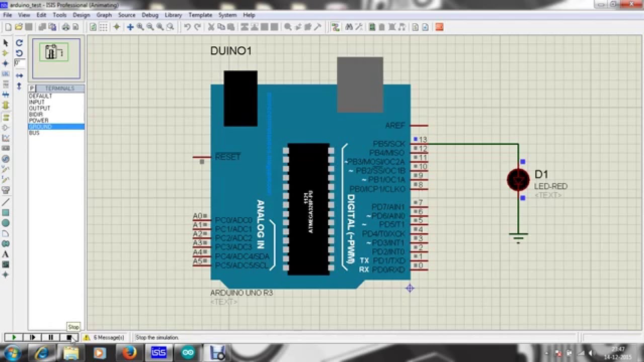Select the 2D text graphics tool
644x362 pixels.
tap(6, 254)
